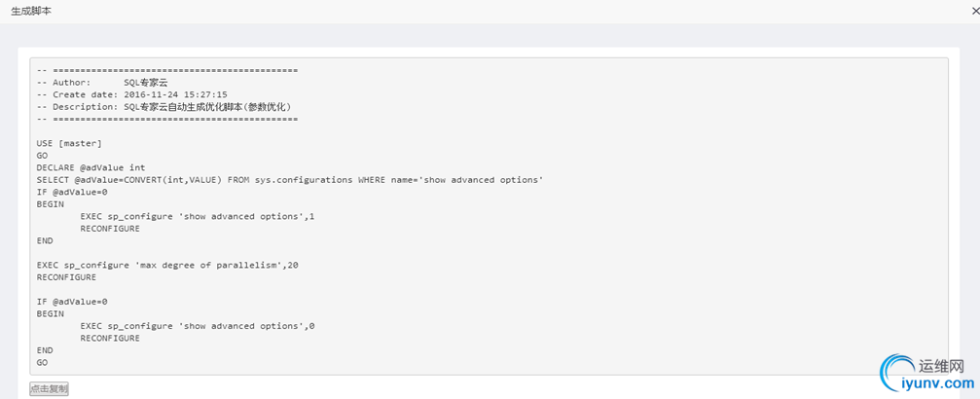The height and width of the screenshot is (399, 980).
Task: Click the unindented RECONFIGURE after max degree line
Action: coord(66,277)
